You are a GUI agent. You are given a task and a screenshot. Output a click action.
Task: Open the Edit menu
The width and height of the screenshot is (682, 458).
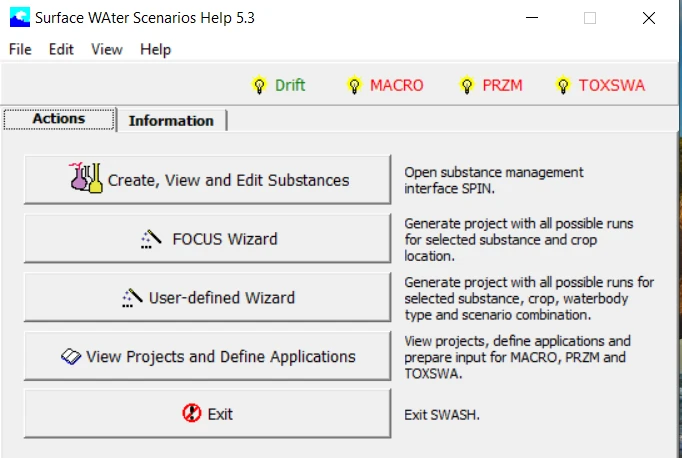tap(61, 49)
